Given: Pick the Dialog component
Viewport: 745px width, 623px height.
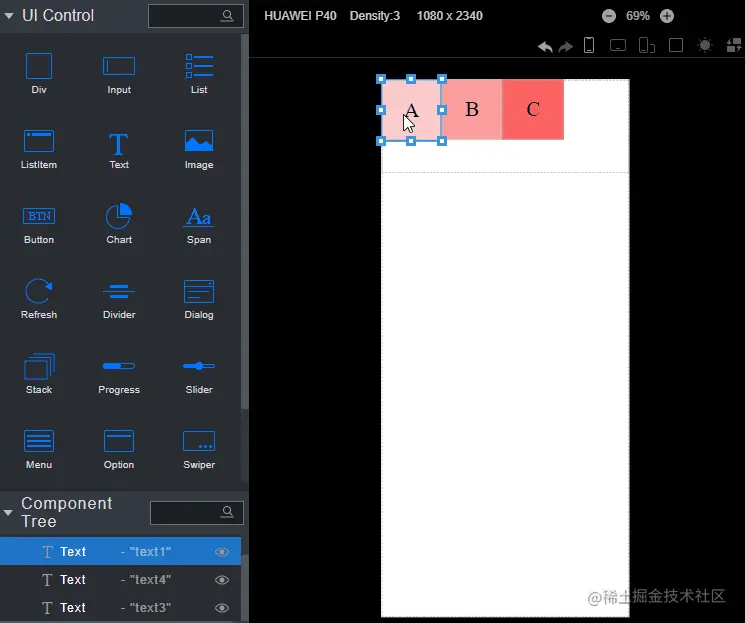Looking at the screenshot, I should (199, 300).
